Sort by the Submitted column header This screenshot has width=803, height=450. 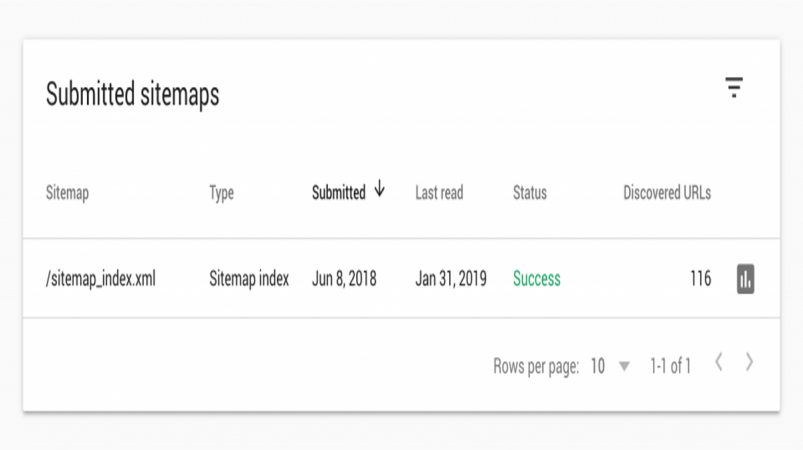click(x=339, y=193)
